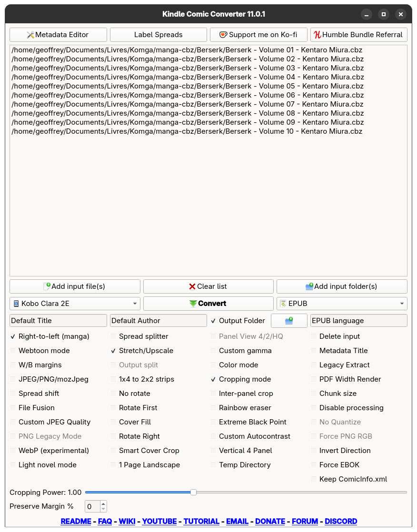Enable Color mode
This screenshot has height=532, width=417.
pyautogui.click(x=213, y=365)
